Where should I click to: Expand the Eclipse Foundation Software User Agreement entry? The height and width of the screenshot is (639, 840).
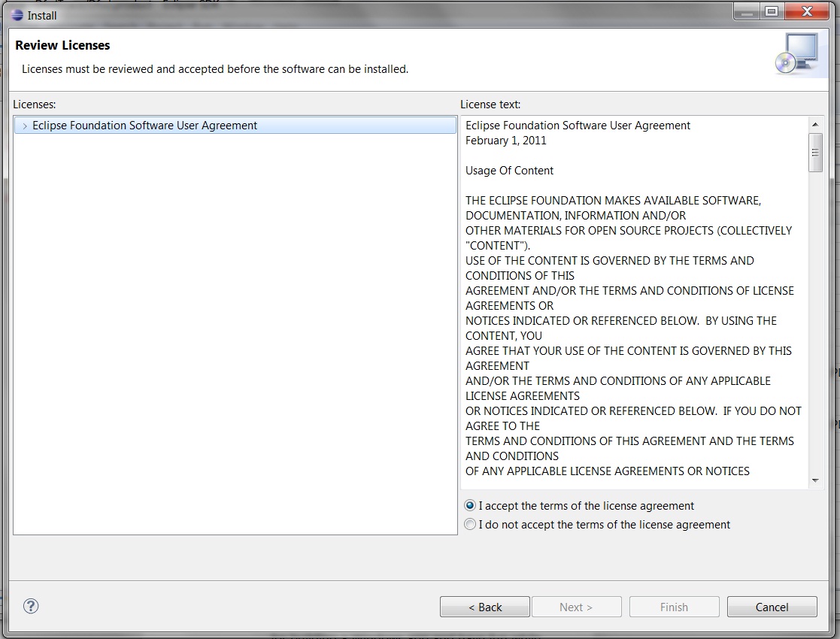pyautogui.click(x=25, y=126)
